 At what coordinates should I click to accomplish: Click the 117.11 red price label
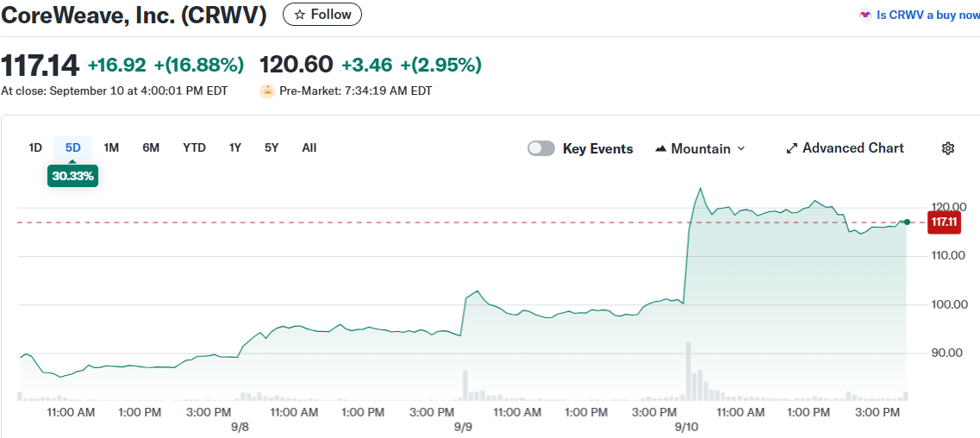943,222
